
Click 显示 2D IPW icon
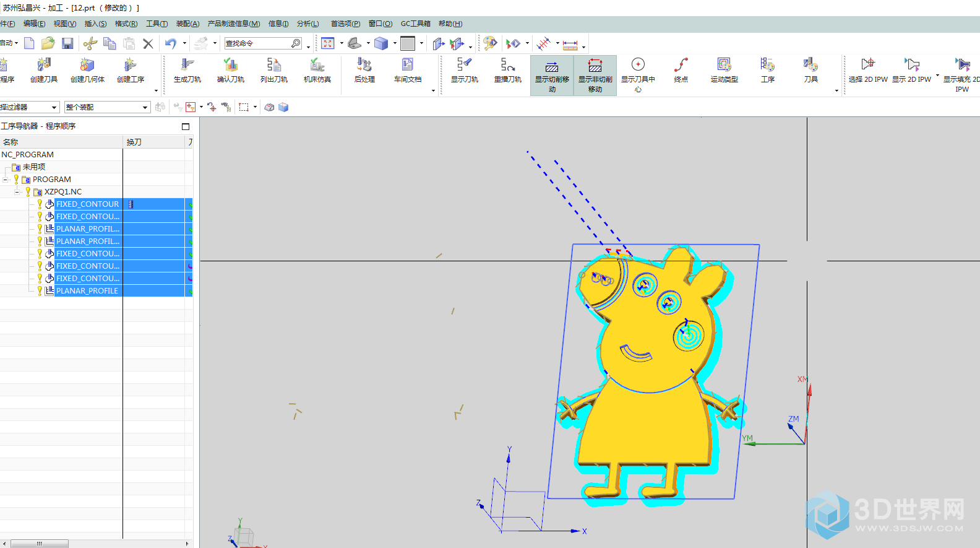coord(911,71)
